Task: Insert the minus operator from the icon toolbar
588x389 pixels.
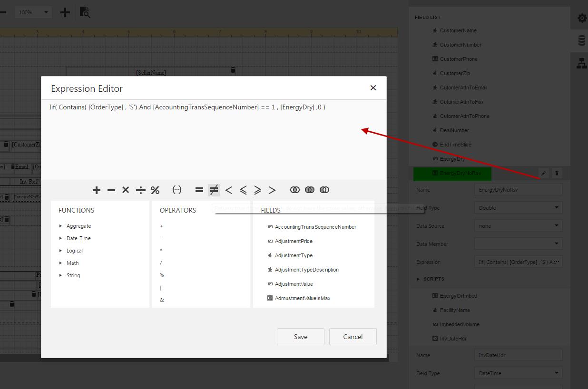Action: coord(111,190)
